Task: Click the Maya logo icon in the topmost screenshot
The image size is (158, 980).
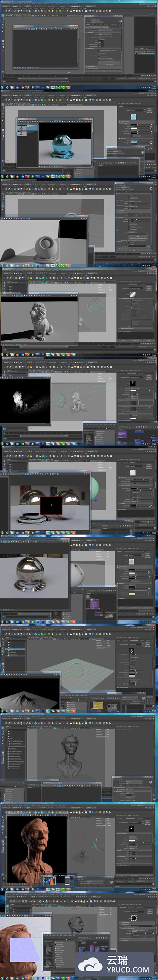Action: [x=4, y=72]
